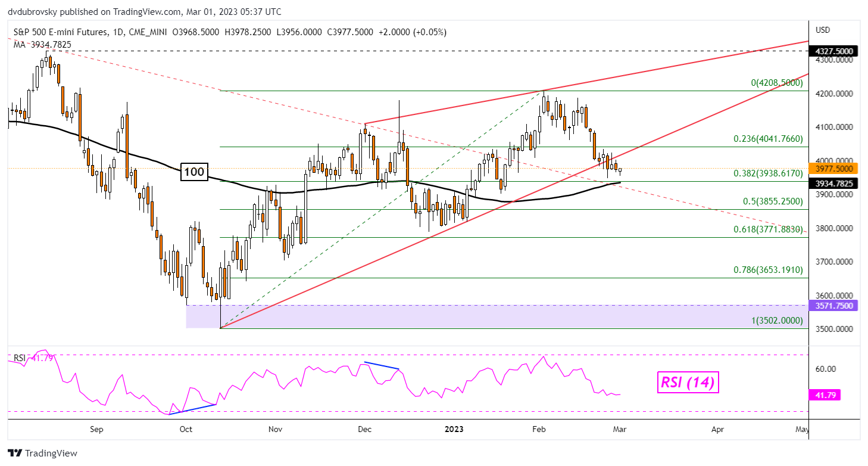
Task: Click the boxed 100 moving average label
Action: pos(194,173)
